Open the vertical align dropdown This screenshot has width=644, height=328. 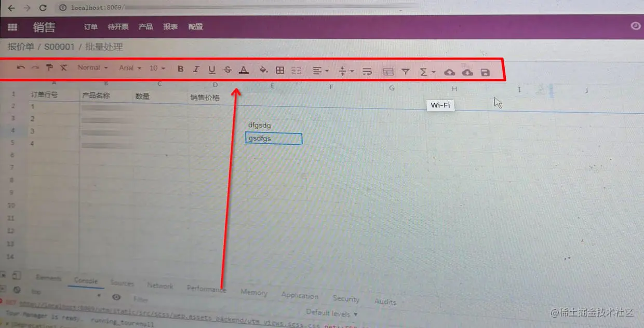point(345,71)
